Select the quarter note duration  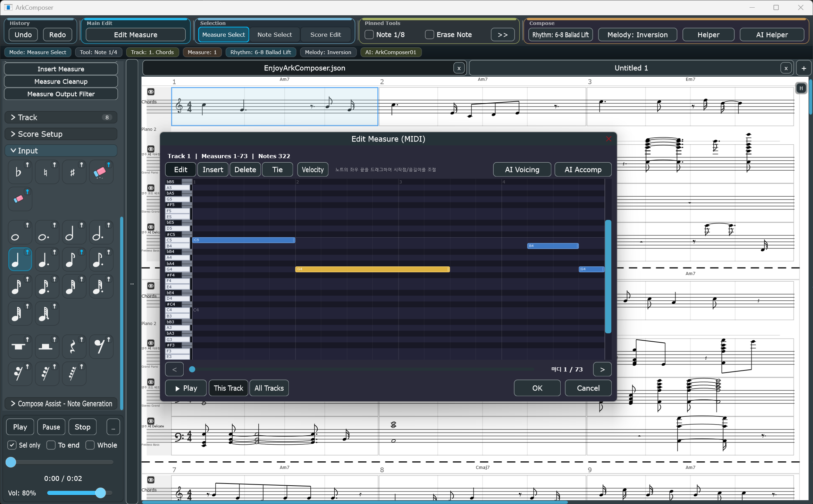[x=20, y=259]
